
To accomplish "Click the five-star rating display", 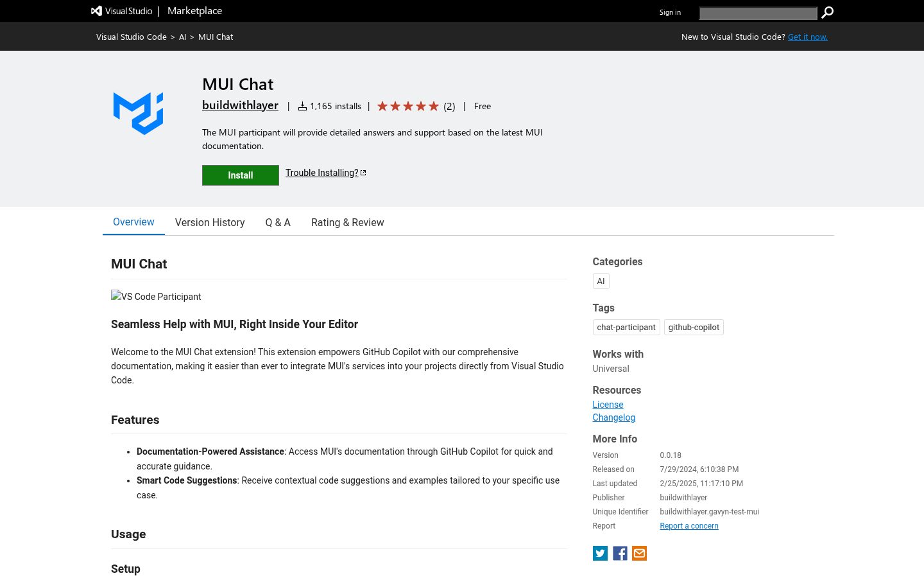I will pyautogui.click(x=408, y=106).
